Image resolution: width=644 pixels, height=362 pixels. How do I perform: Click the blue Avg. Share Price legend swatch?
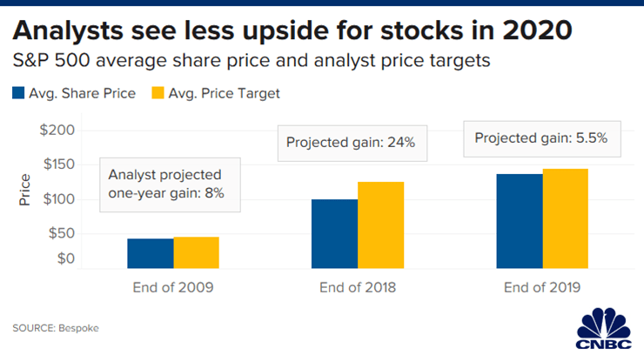pyautogui.click(x=21, y=93)
